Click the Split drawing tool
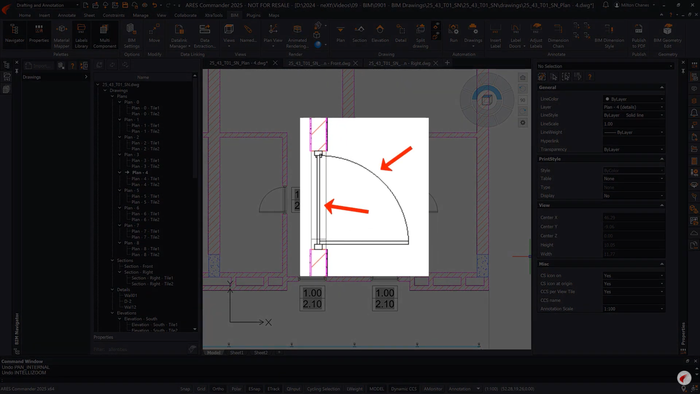700x394 pixels. 420,35
